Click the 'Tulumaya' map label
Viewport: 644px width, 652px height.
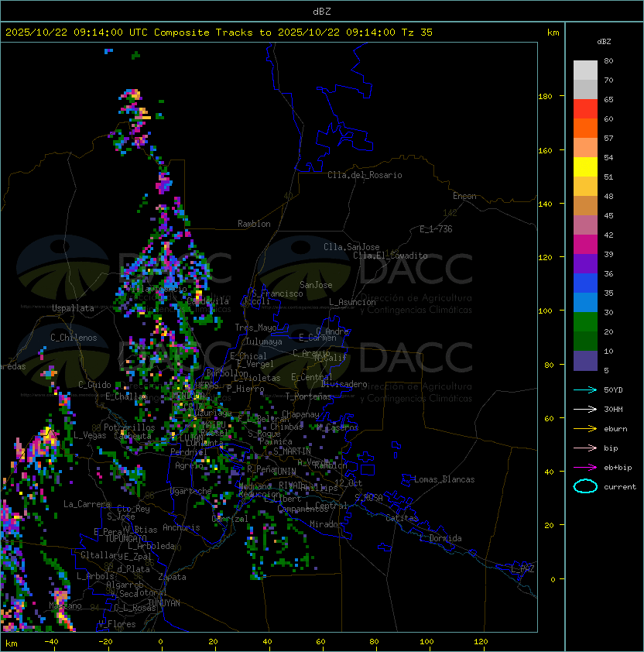264,341
